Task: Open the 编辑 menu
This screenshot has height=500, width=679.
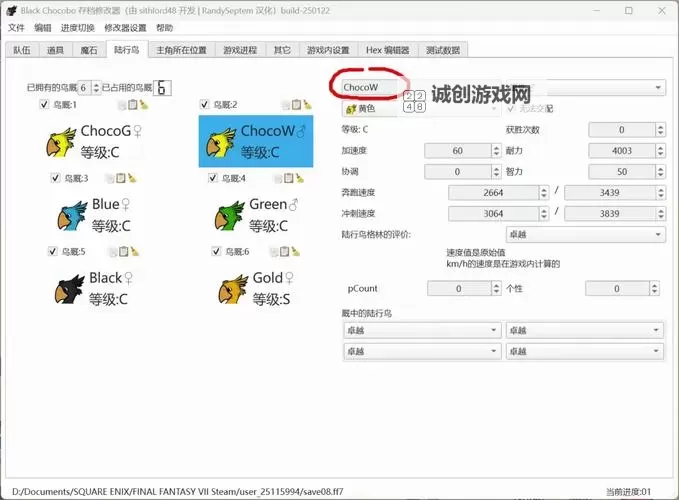Action: [x=42, y=28]
